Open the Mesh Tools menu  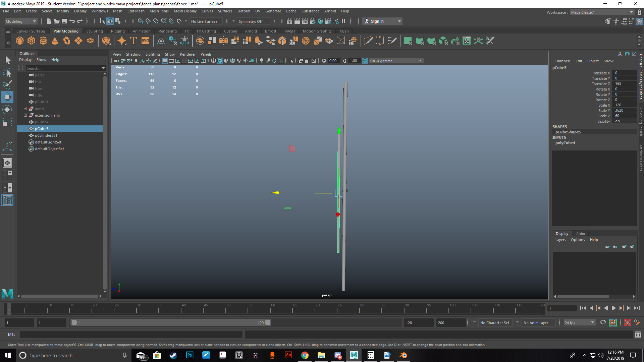[x=159, y=11]
